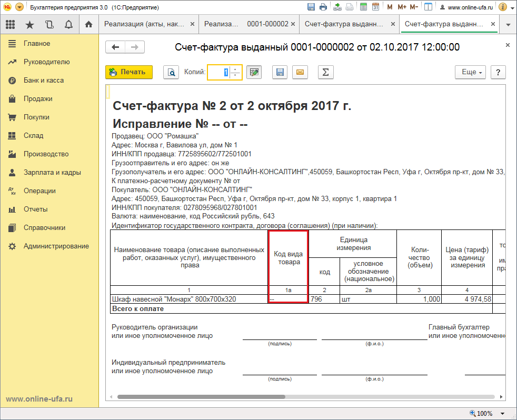Open calculator icon in title bar

363,7
